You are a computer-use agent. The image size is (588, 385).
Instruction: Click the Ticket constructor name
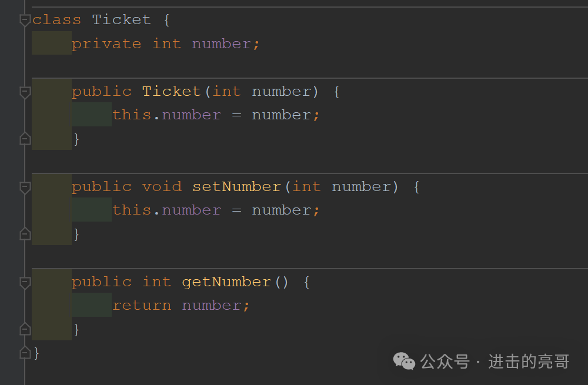click(x=171, y=92)
